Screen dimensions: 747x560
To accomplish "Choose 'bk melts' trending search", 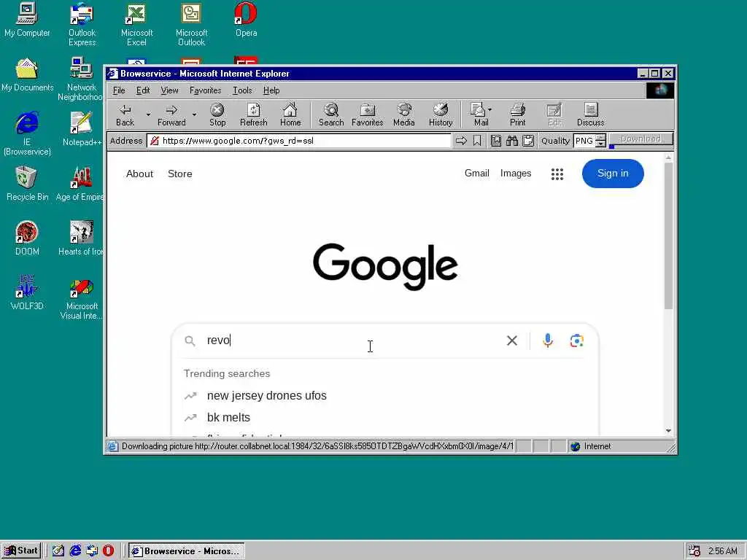I will pos(228,418).
